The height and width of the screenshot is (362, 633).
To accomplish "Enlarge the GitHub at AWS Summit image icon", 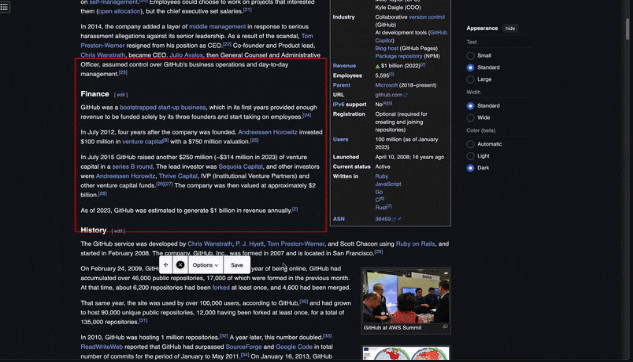I will click(445, 327).
